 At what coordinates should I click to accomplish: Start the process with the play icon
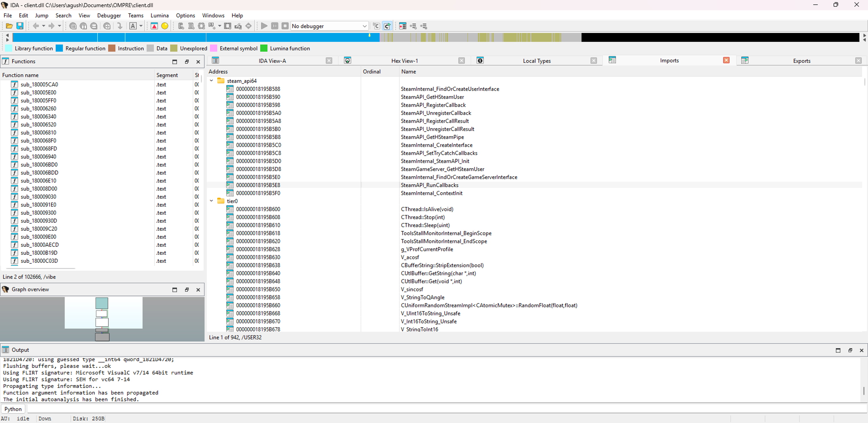point(264,26)
